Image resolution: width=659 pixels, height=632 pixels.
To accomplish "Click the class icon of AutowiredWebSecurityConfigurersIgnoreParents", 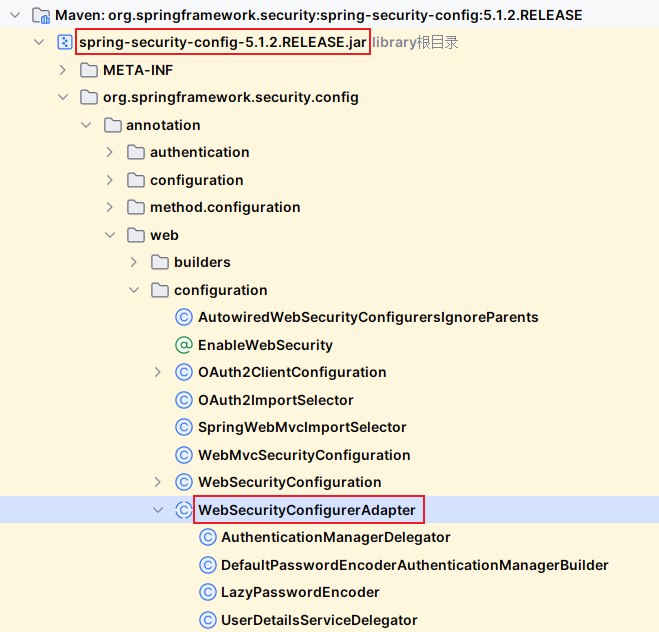I will point(184,317).
